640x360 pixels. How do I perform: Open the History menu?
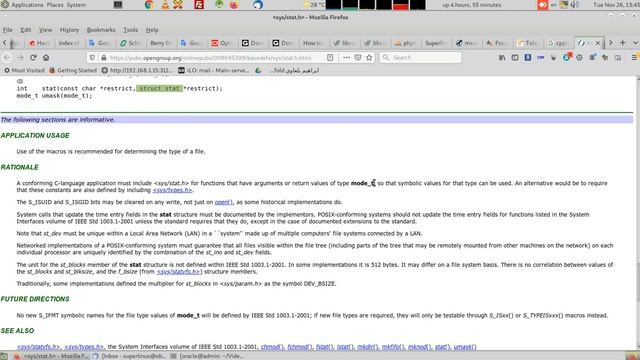coord(69,30)
